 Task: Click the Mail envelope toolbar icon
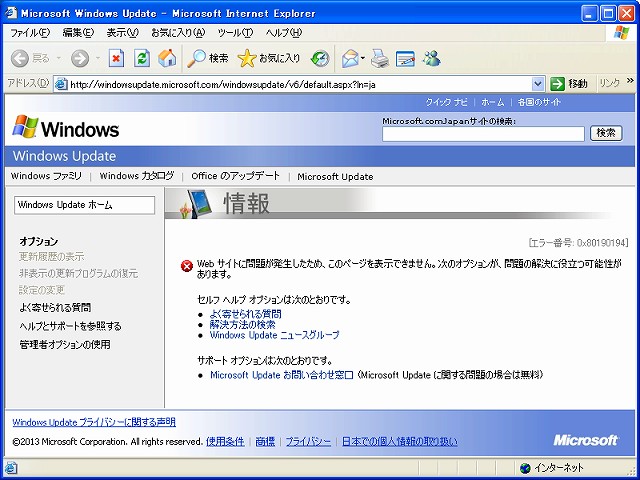(350, 59)
